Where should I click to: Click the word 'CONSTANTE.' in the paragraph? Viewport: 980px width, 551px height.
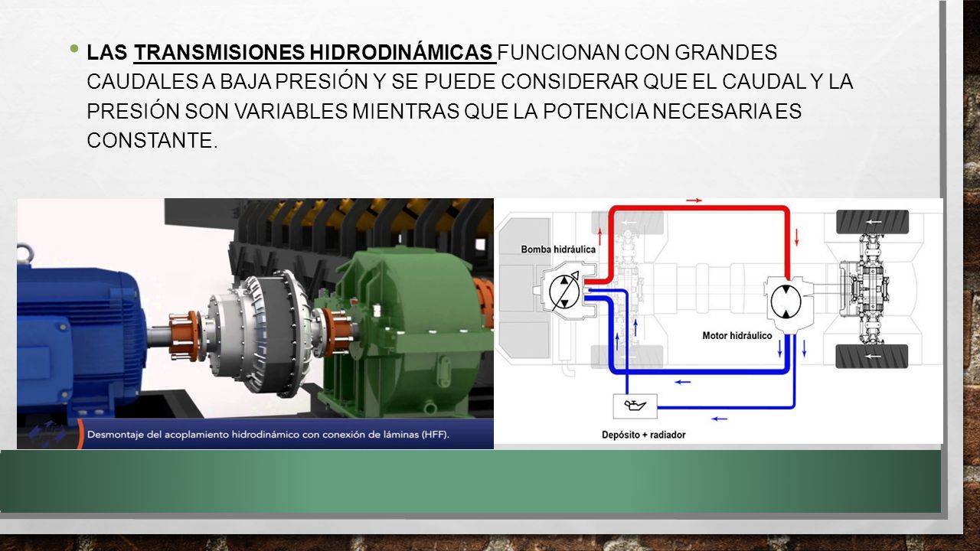point(152,140)
